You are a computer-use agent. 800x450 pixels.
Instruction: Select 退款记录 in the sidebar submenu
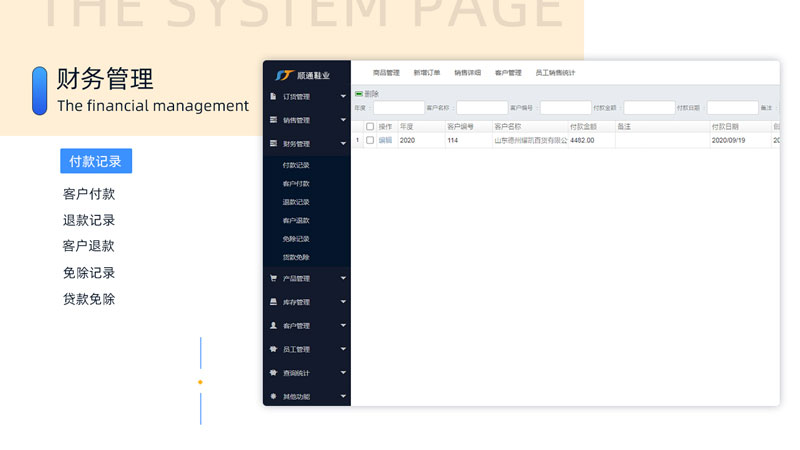click(x=296, y=202)
